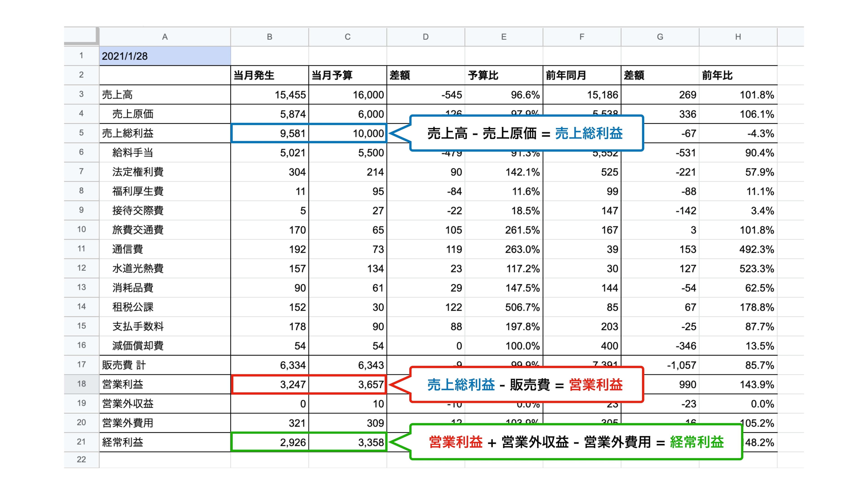
Task: Click cell with value 321
Action: click(270, 423)
